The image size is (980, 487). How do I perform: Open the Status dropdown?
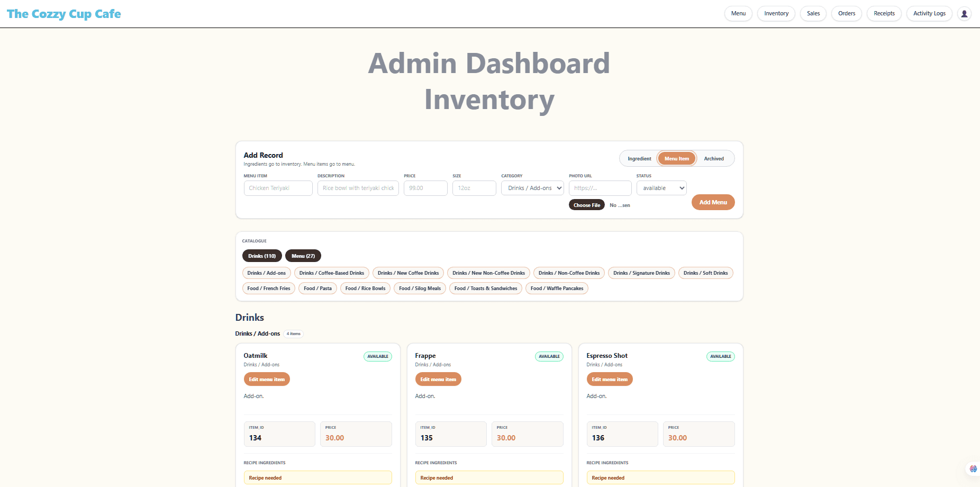(x=661, y=188)
